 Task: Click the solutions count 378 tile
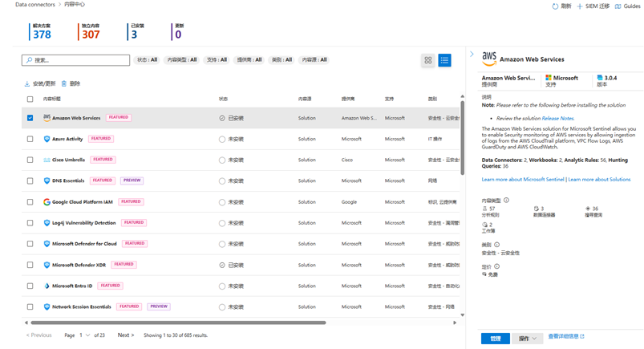(42, 31)
